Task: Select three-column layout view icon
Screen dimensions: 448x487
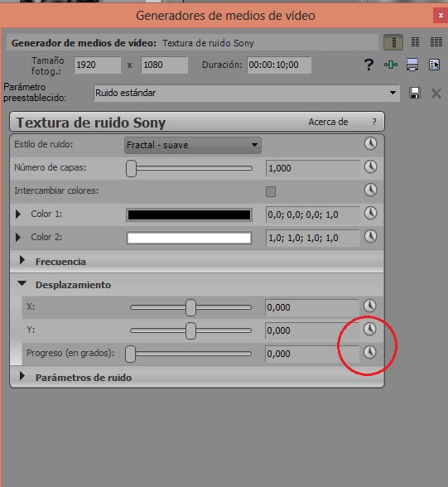Action: pos(436,42)
